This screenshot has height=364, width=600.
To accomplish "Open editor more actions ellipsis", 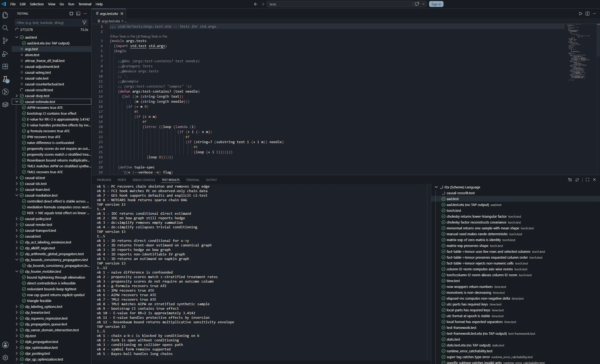I will pos(594,14).
